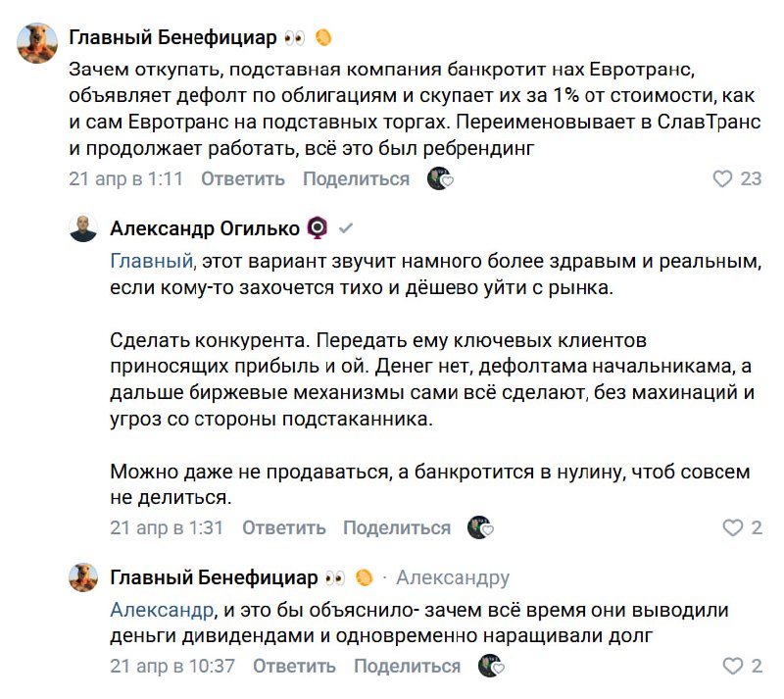Click the gold coin badge in the top comment
The height and width of the screenshot is (699, 784).
tap(323, 38)
